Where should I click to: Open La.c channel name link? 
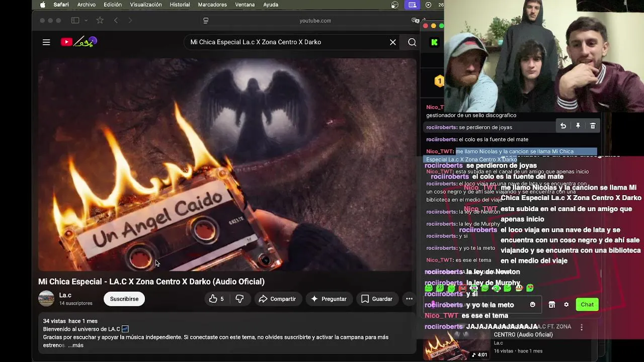click(65, 296)
